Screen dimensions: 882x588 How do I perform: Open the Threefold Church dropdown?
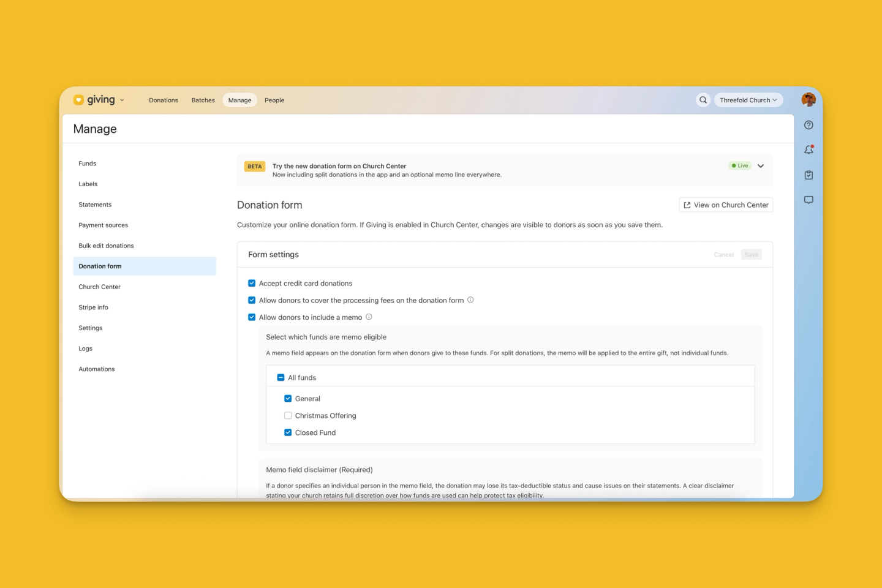[748, 100]
